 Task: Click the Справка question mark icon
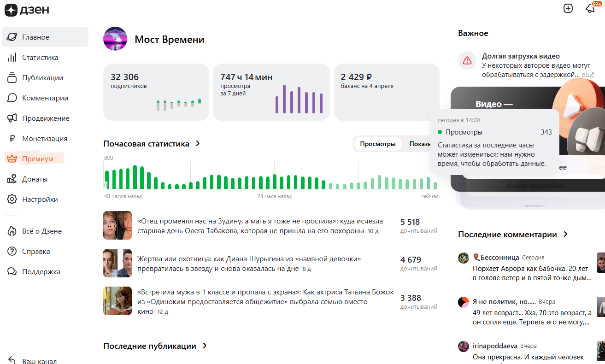(12, 252)
